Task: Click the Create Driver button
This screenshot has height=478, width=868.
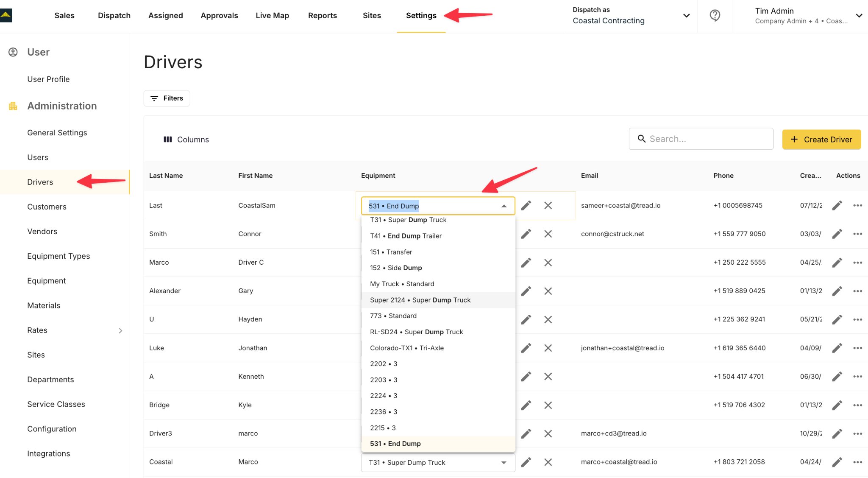Action: point(821,140)
